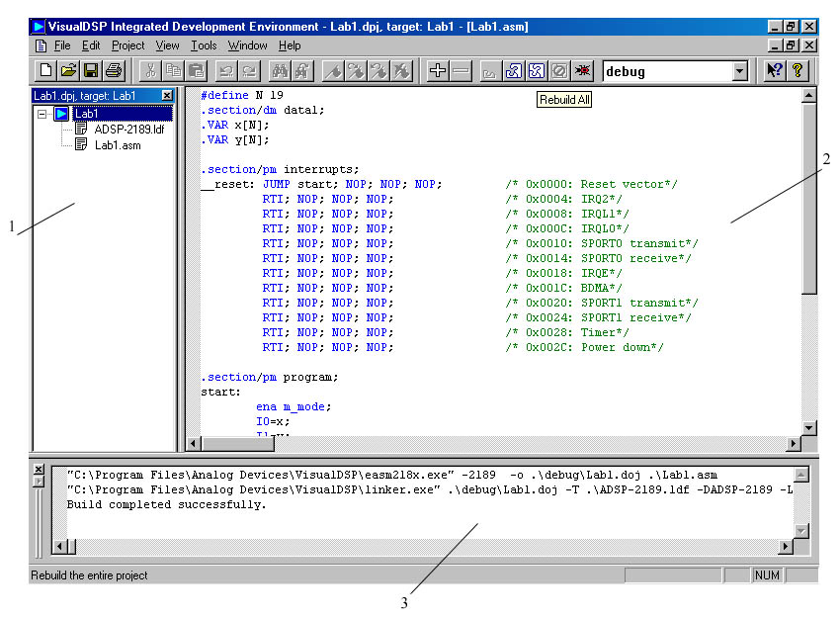Select ADSP-2189.ldf in the project tree
This screenshot has height=618, width=840.
pyautogui.click(x=129, y=130)
